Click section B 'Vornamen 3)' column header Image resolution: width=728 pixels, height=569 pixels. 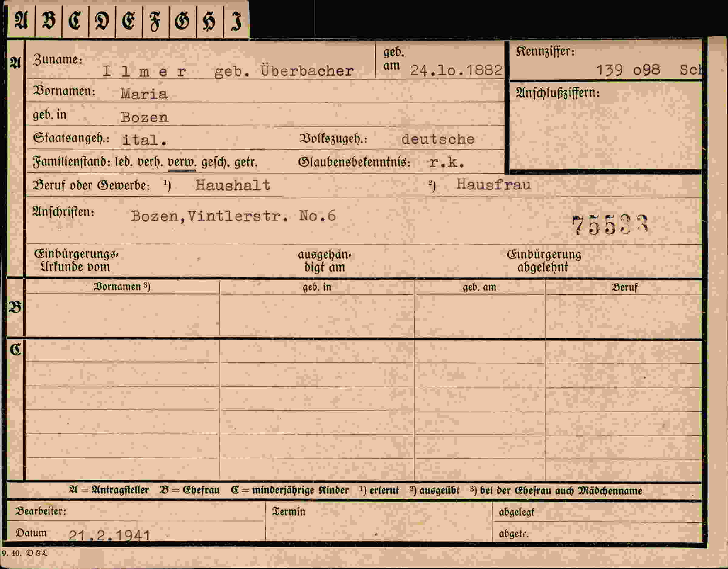point(122,287)
